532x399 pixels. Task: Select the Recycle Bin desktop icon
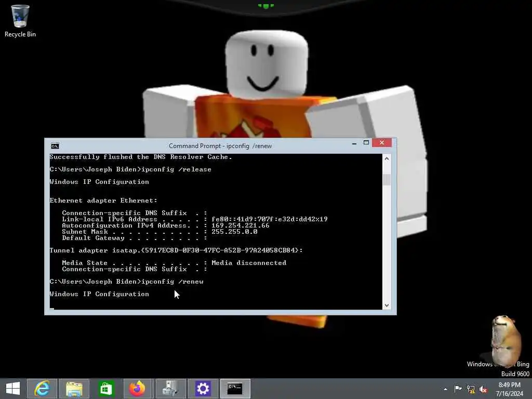tap(20, 21)
